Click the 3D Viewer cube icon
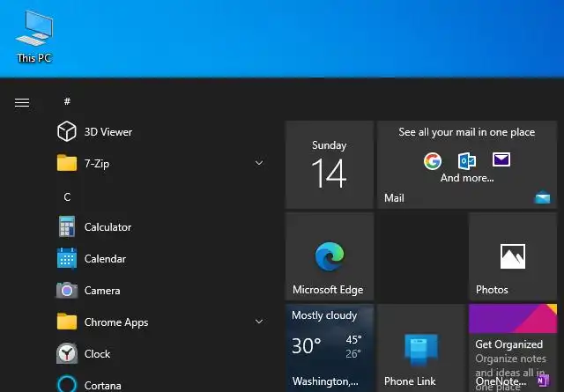 [67, 131]
